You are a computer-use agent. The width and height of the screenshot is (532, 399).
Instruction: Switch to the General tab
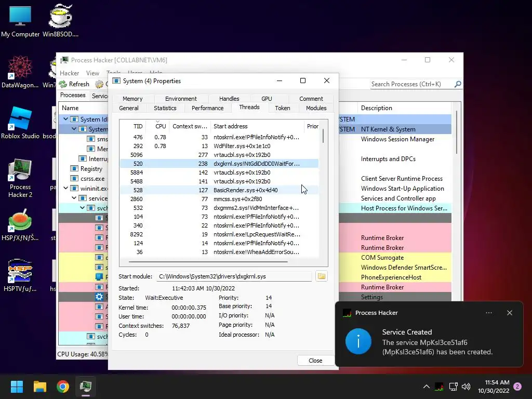(x=129, y=108)
